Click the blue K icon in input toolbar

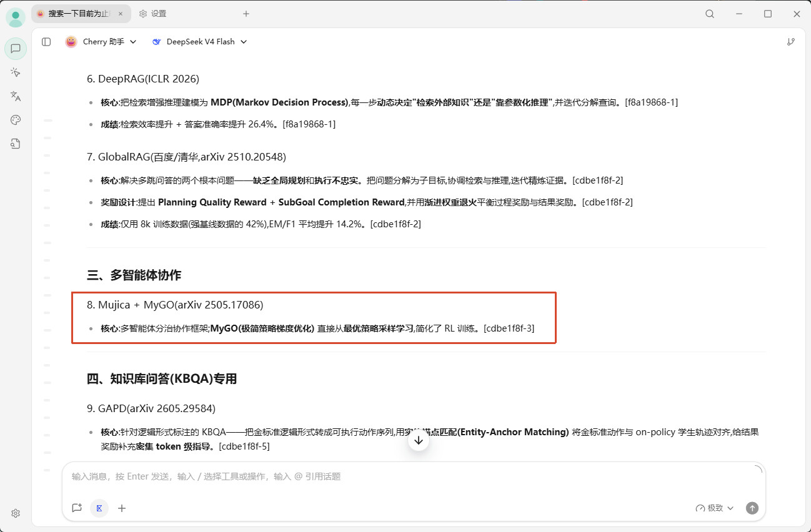pyautogui.click(x=99, y=508)
